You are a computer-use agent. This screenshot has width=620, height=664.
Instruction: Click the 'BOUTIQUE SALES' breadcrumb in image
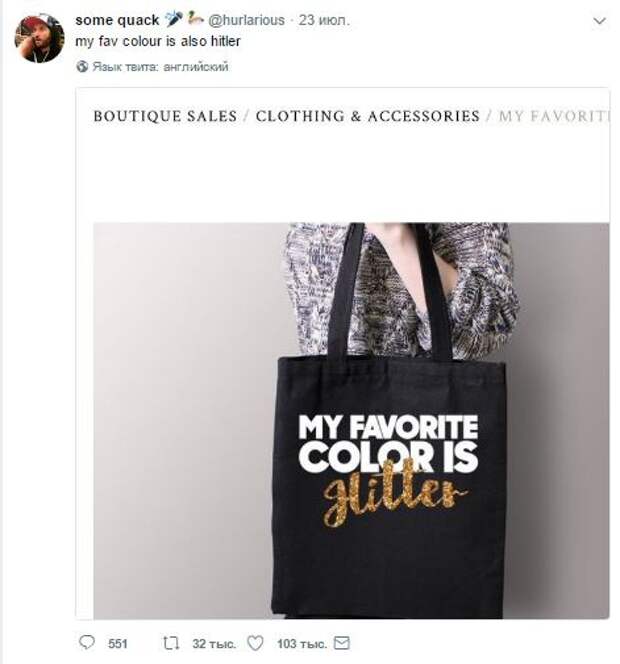click(x=164, y=116)
